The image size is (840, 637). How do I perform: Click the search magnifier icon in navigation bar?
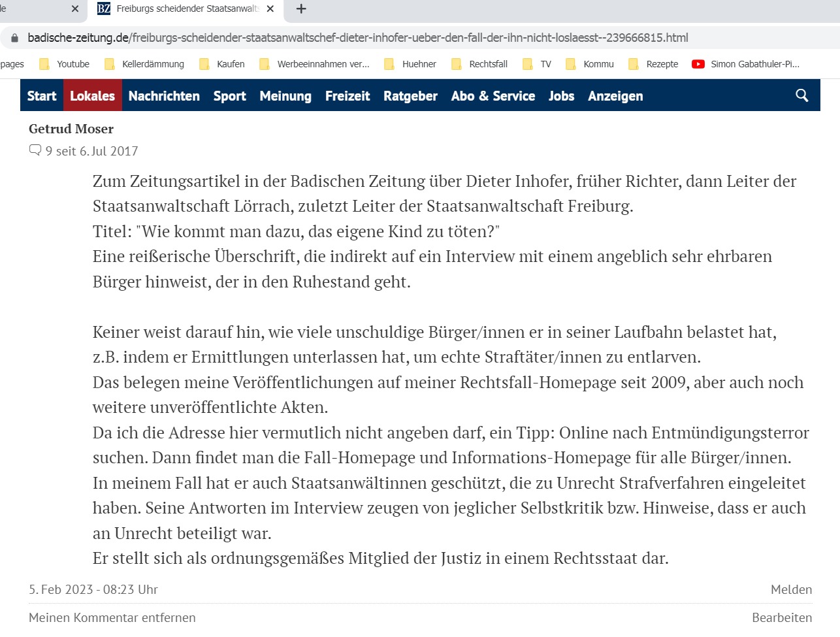[802, 95]
